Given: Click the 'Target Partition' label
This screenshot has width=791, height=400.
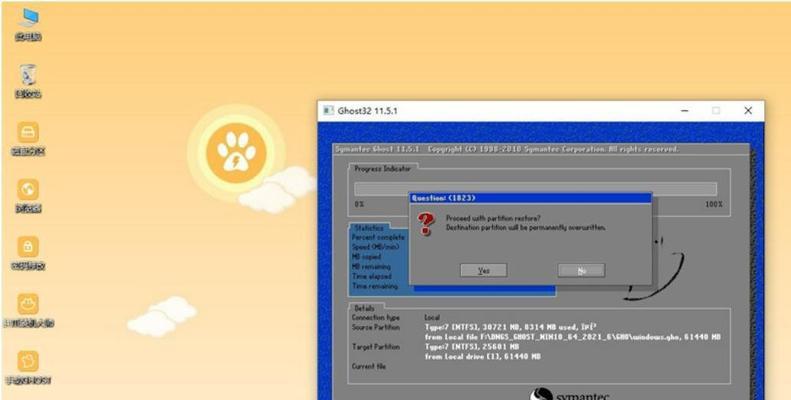Looking at the screenshot, I should click(x=376, y=347).
